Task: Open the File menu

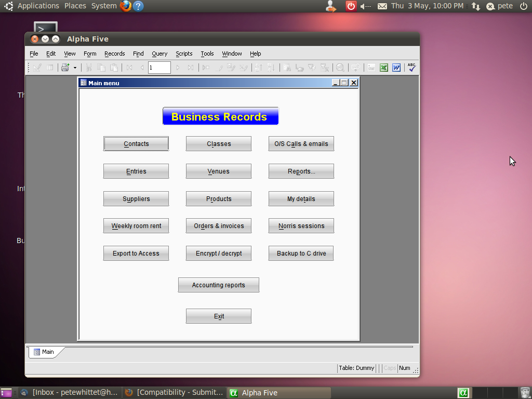Action: 34,54
